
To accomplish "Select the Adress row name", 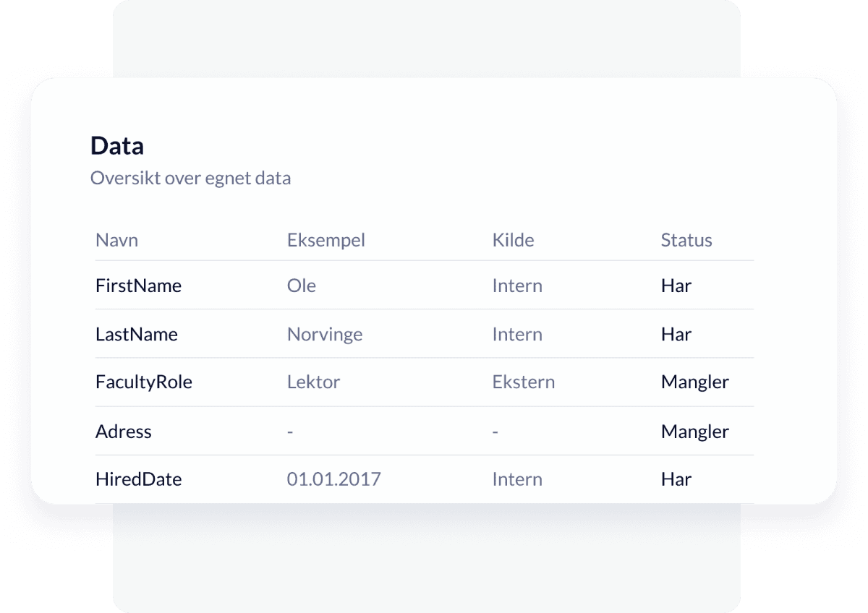I will coord(123,432).
